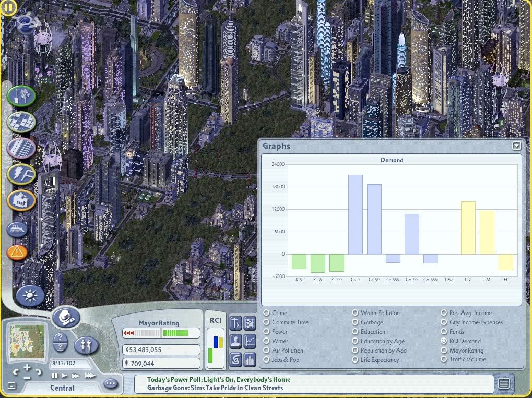Click the tall Cs-§ bar in Demand chart
Viewport: 532px width, 398px height.
[x=355, y=214]
